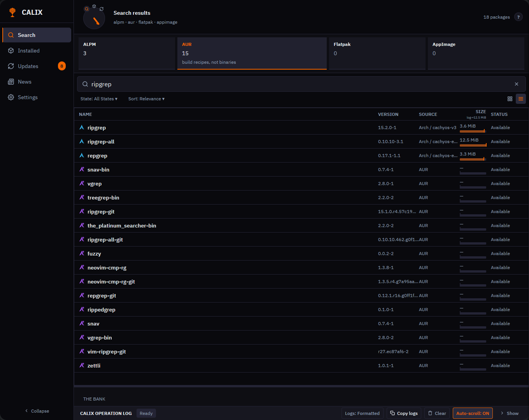Click the Updates badge showing 8
Screen dimensions: 529x420
[62, 66]
